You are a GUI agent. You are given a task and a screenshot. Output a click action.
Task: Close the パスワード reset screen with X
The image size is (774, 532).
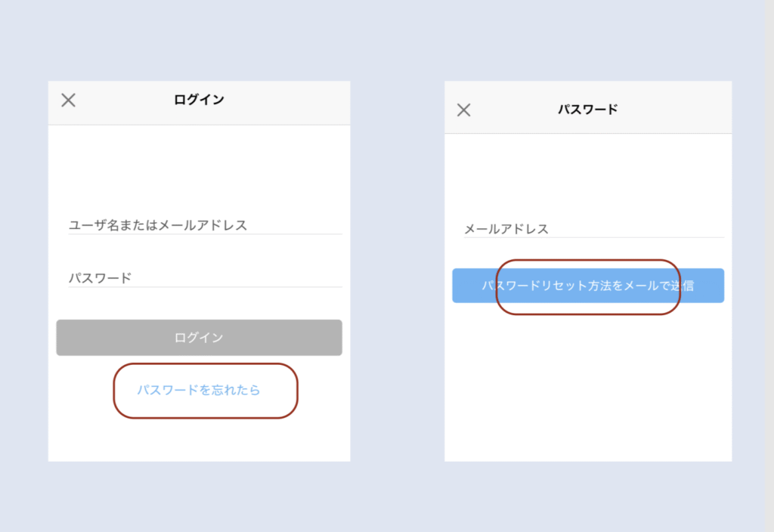(x=464, y=110)
